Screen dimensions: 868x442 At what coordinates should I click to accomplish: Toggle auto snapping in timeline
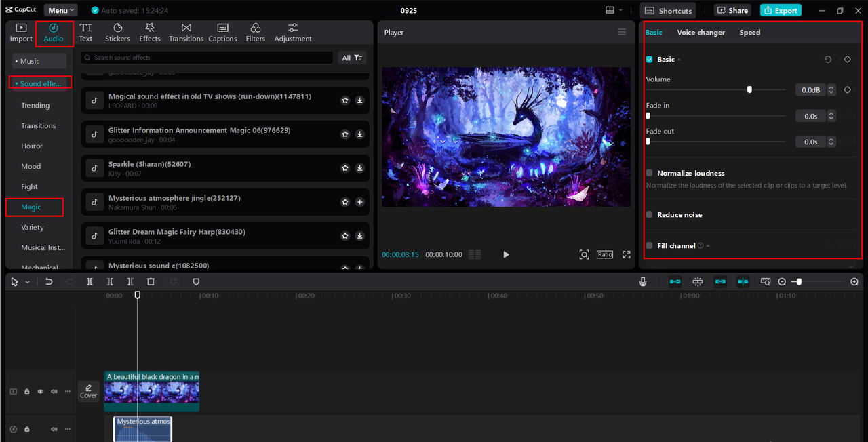698,281
